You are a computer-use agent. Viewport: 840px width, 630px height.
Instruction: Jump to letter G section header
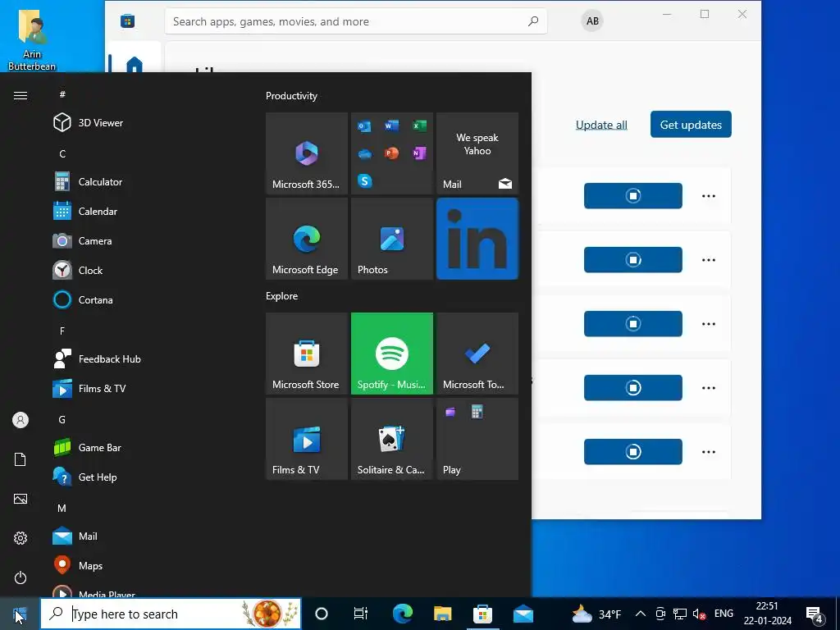point(62,419)
